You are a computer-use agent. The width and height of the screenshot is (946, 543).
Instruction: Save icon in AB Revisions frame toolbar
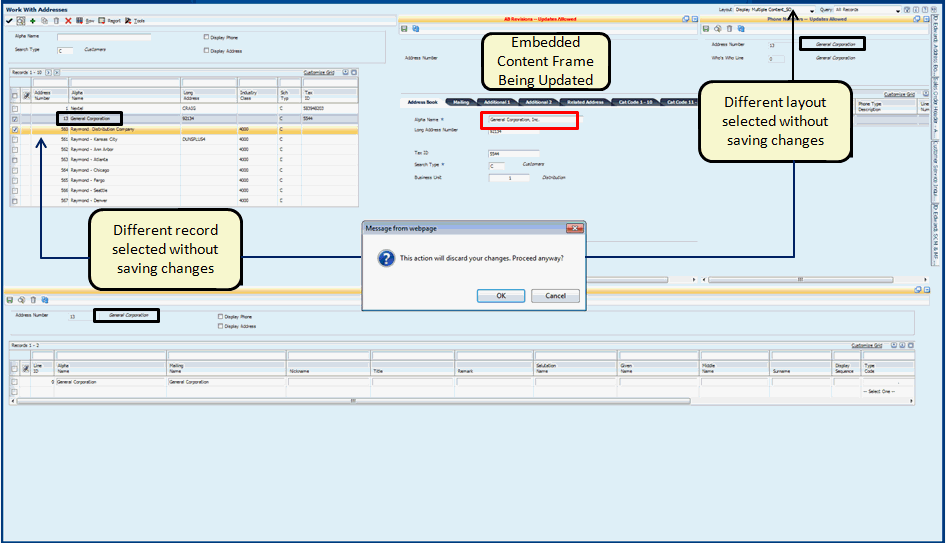point(404,28)
